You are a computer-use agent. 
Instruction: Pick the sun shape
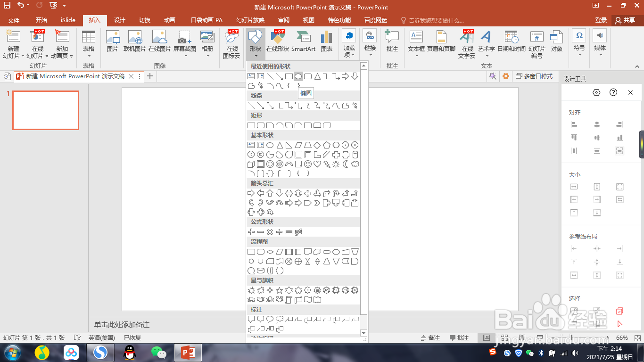coord(336,164)
